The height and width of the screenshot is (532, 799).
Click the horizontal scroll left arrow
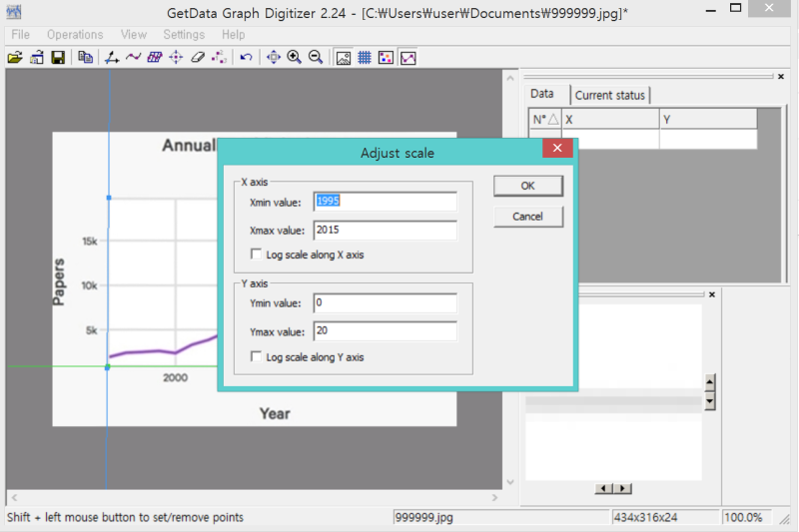pyautogui.click(x=14, y=497)
